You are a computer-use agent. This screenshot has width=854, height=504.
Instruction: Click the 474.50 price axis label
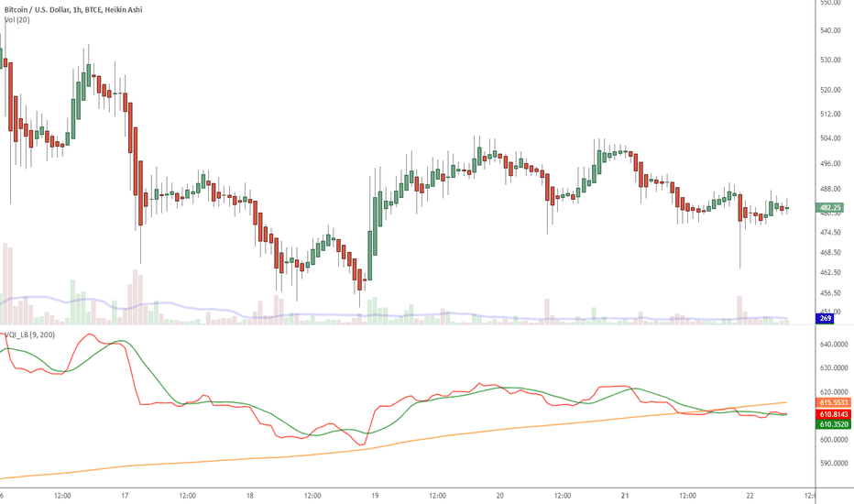830,233
